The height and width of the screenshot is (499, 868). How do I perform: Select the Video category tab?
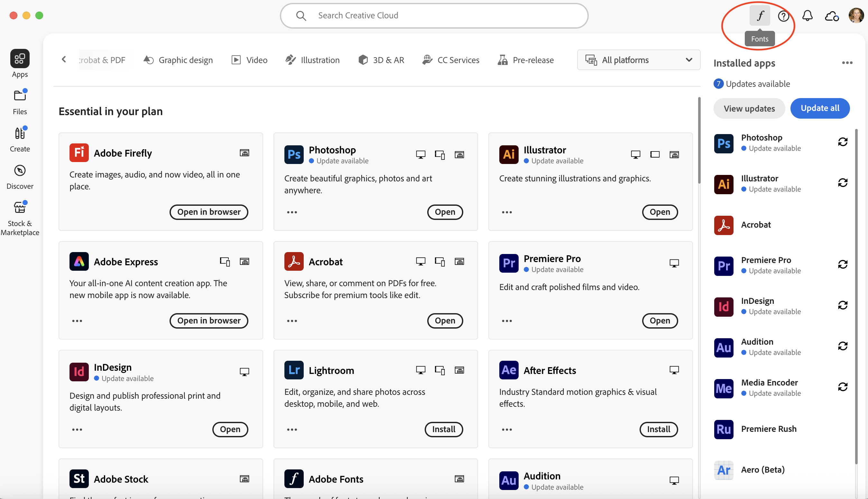(x=249, y=60)
